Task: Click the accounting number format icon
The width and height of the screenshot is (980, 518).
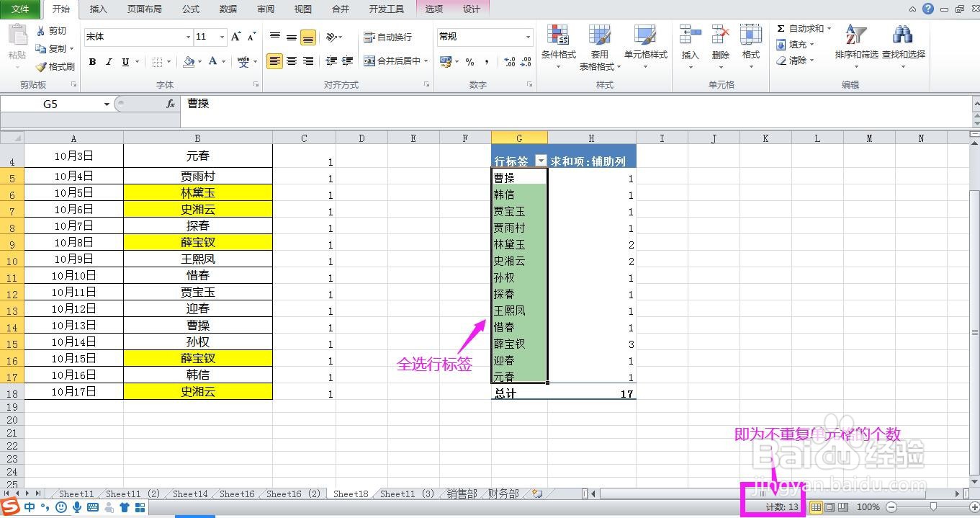Action: [x=446, y=62]
